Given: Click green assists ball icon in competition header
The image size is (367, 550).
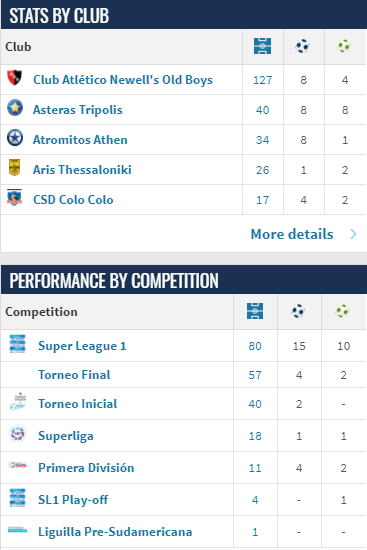Looking at the screenshot, I should click(342, 311).
